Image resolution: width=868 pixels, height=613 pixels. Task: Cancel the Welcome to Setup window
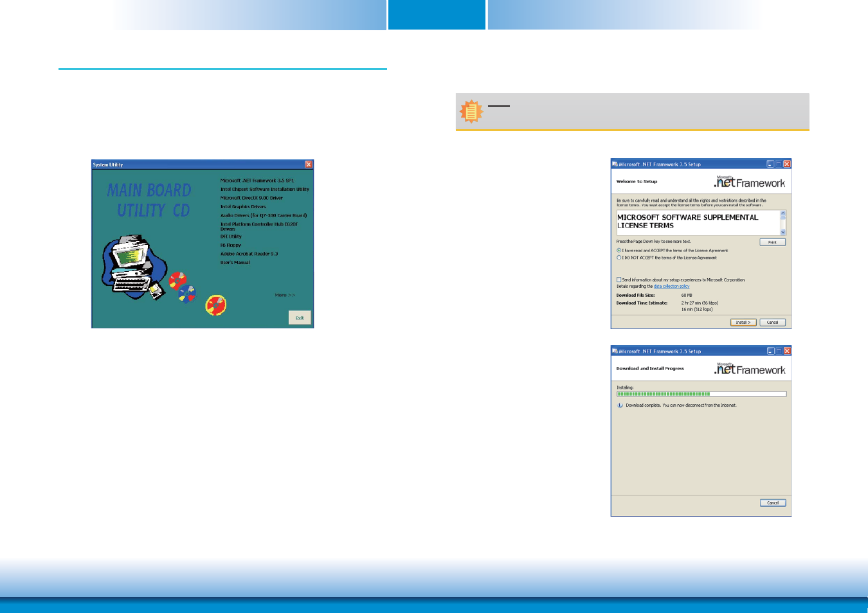[x=772, y=323]
